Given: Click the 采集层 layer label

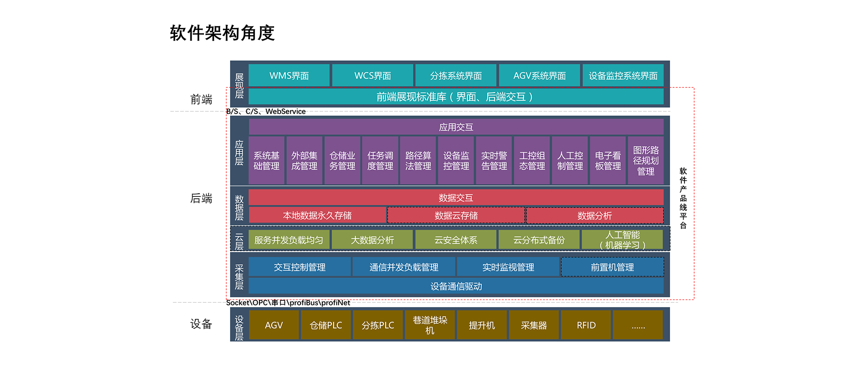Looking at the screenshot, I should [239, 277].
